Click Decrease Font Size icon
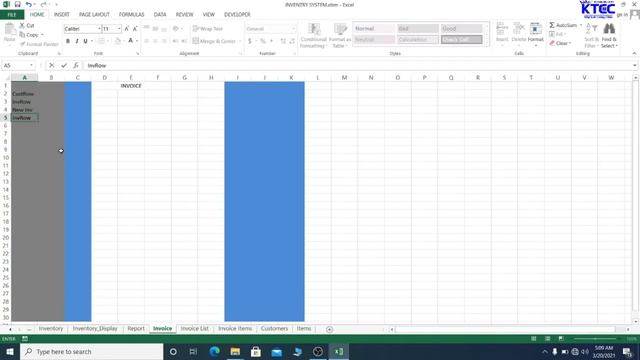Screen dimensions: 640x360 [135, 29]
